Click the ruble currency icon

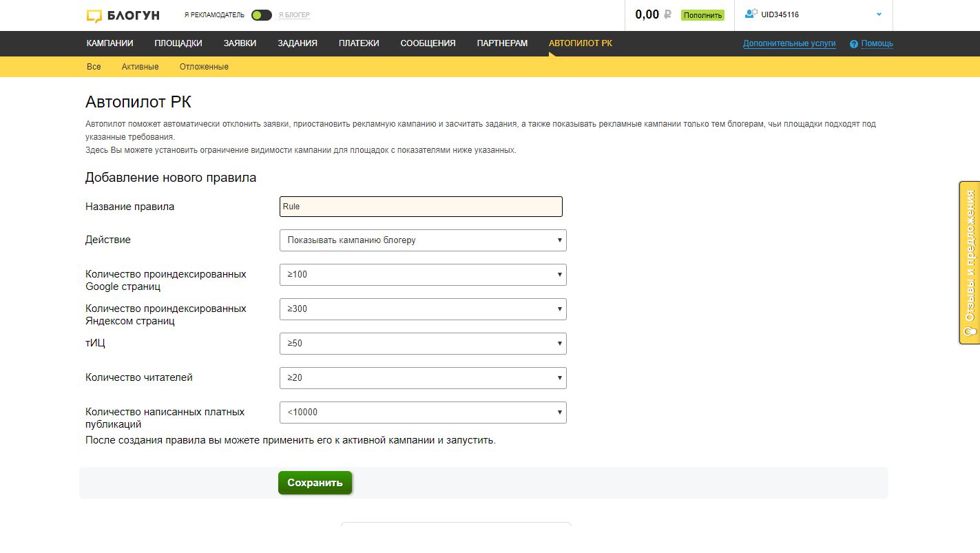(667, 14)
